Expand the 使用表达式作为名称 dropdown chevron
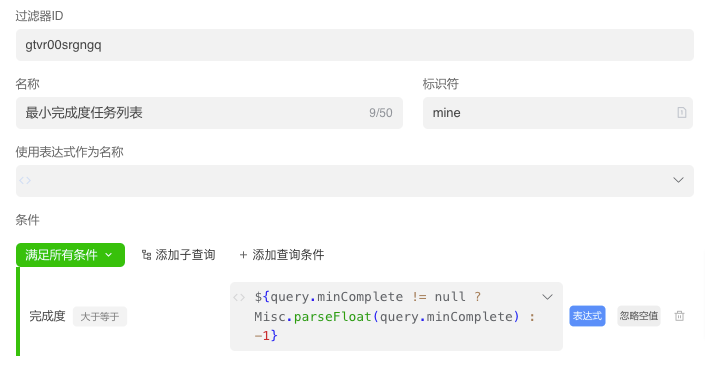The width and height of the screenshot is (705, 366). coord(678,180)
